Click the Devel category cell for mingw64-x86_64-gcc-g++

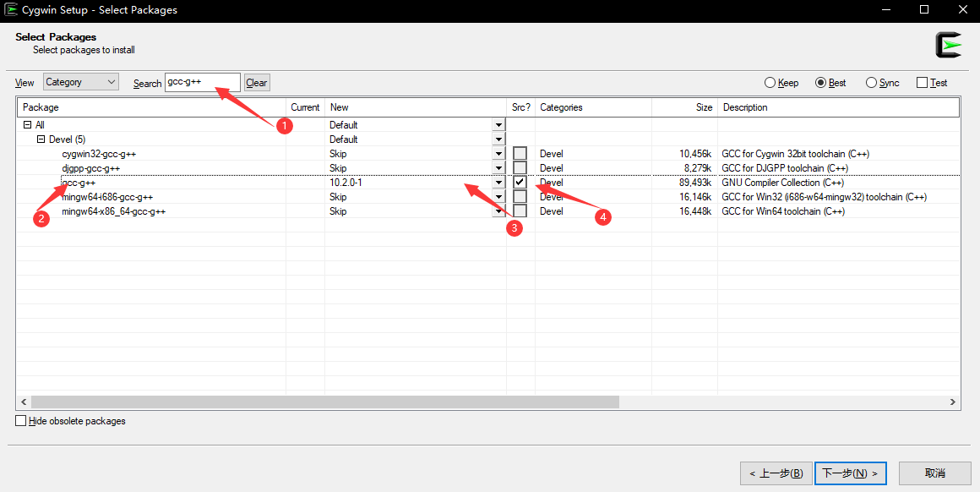point(551,211)
